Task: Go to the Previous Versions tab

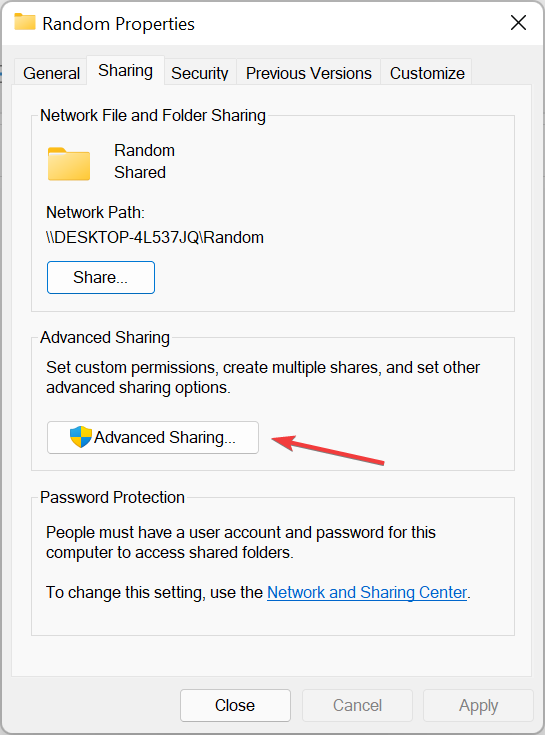Action: pos(308,73)
